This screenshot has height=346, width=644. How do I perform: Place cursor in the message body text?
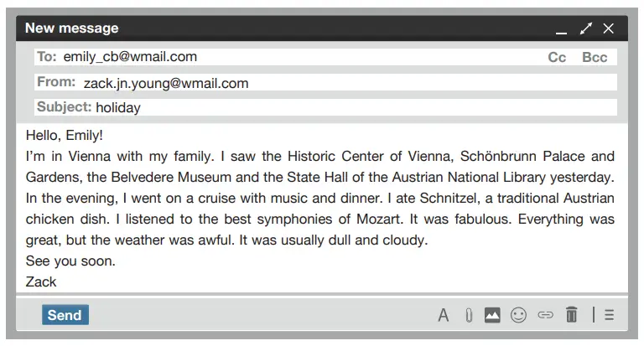pos(320,198)
